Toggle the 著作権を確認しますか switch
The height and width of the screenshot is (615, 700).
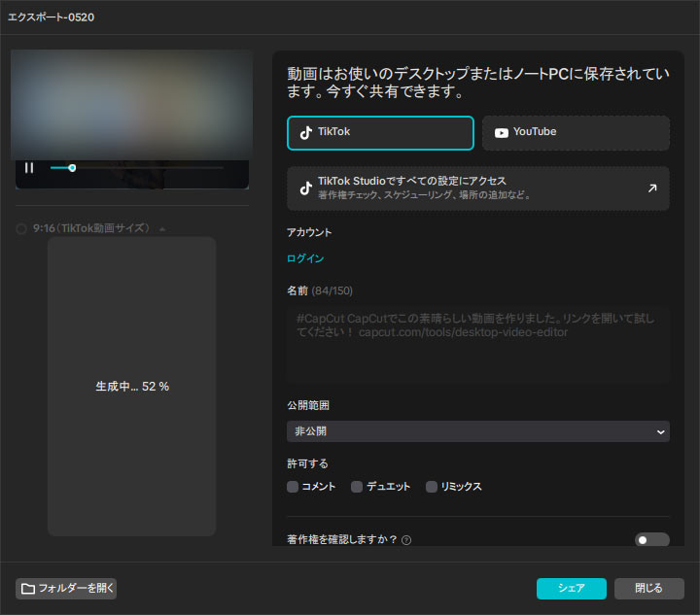click(651, 540)
